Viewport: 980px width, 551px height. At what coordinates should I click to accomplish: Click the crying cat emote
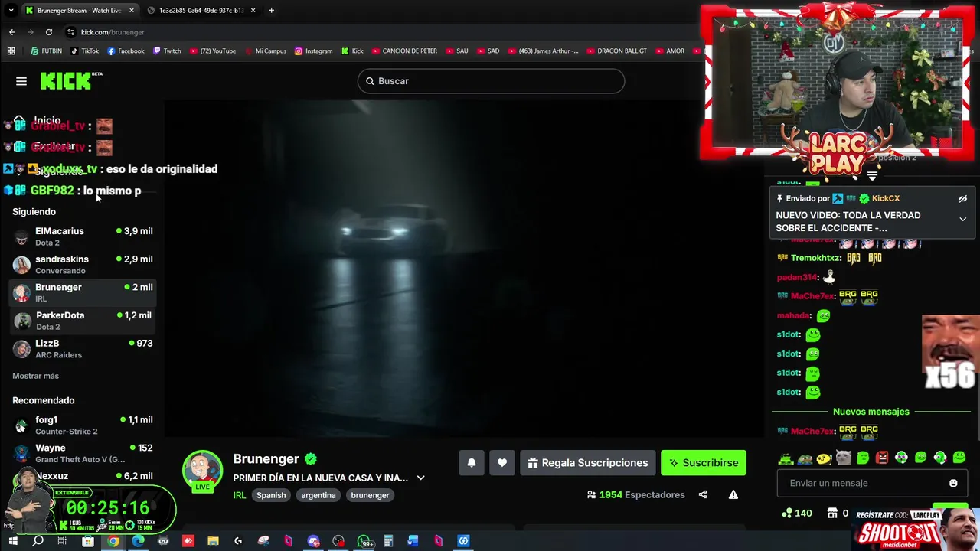pyautogui.click(x=843, y=458)
